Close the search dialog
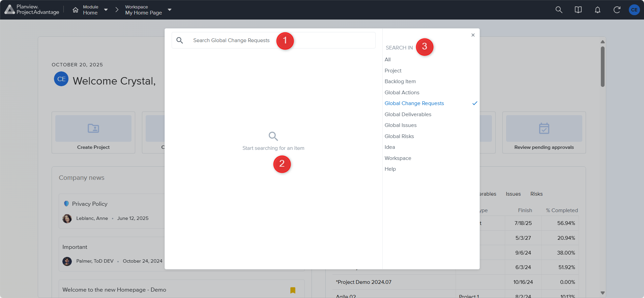The width and height of the screenshot is (644, 298). click(473, 35)
